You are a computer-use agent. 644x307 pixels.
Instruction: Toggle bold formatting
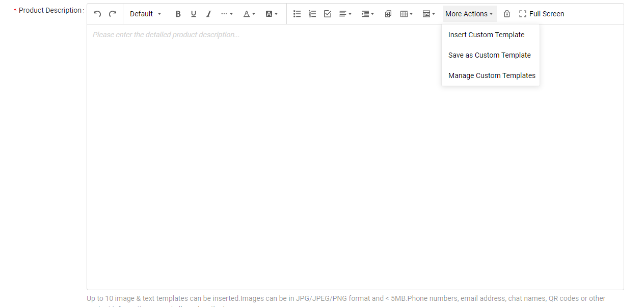178,14
